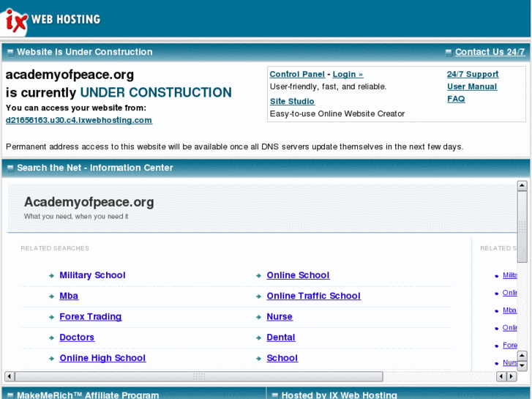
Task: Click the Online School related search
Action: 298,275
